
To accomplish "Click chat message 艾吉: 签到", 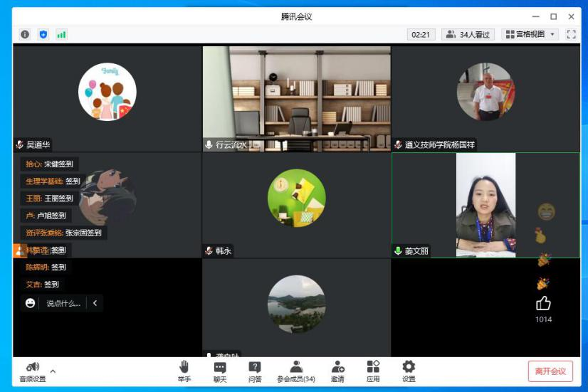I will click(43, 285).
